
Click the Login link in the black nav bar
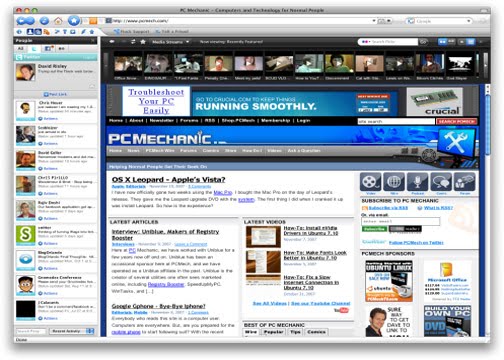pos(303,120)
